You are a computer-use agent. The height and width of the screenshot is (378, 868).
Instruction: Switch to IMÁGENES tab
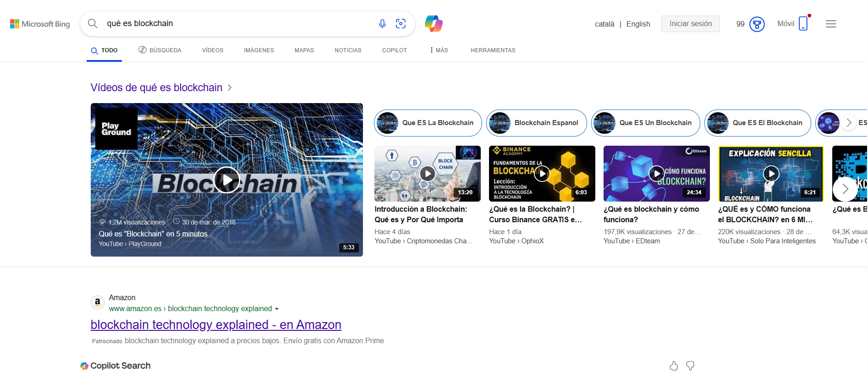[x=259, y=50]
